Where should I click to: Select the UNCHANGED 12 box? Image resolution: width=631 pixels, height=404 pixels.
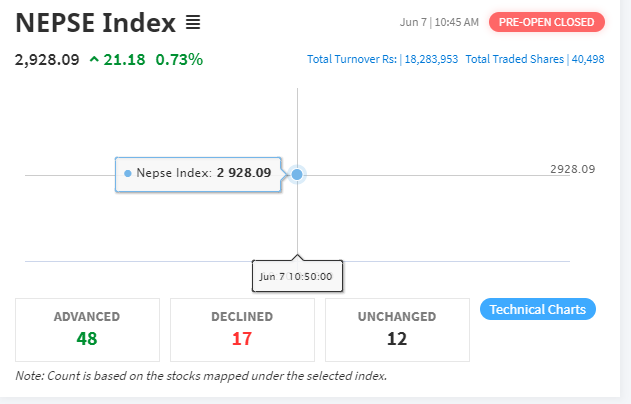click(397, 330)
